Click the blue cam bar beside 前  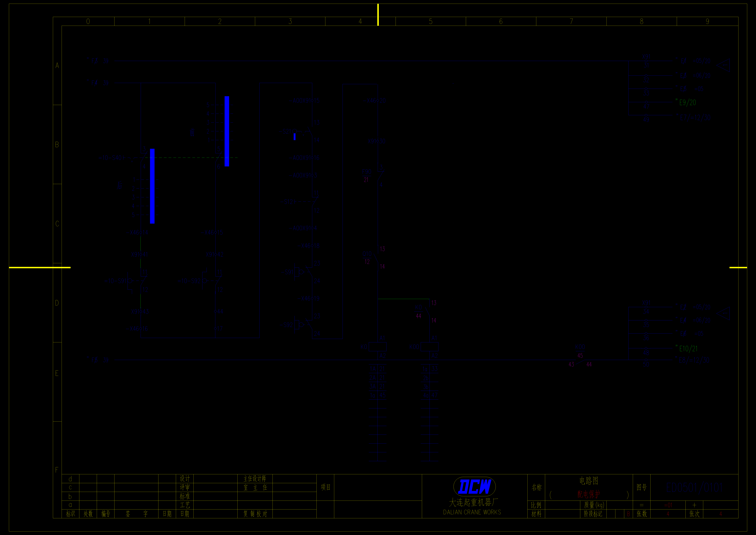click(227, 131)
